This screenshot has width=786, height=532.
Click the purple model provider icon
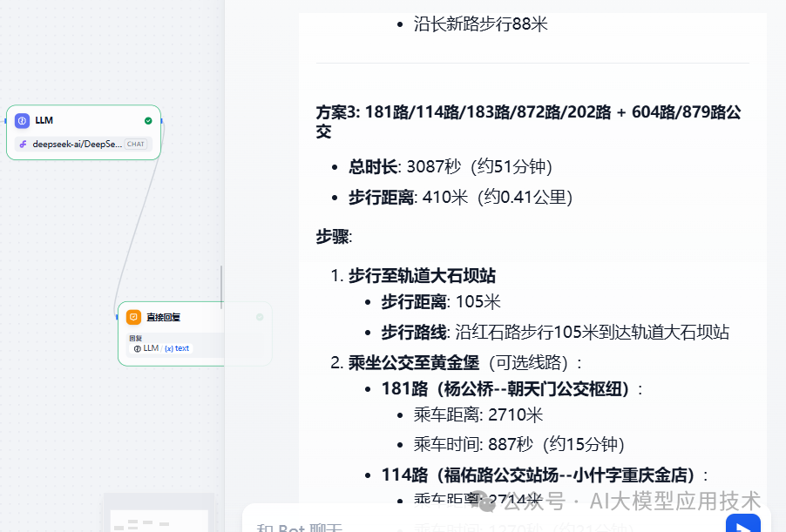(x=23, y=144)
